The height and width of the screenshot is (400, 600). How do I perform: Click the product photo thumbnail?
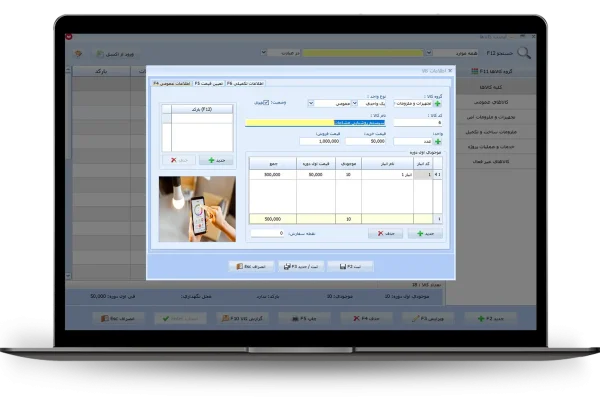click(x=197, y=209)
